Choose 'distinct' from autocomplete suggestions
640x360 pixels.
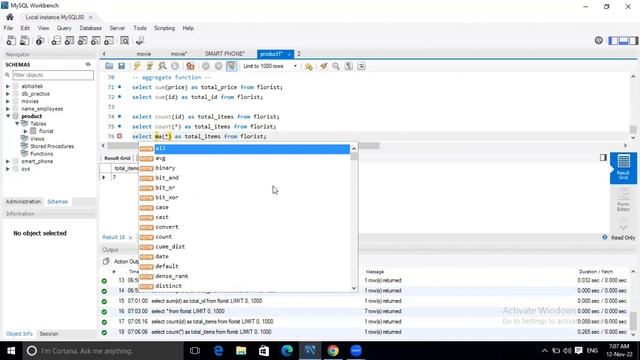click(244, 286)
